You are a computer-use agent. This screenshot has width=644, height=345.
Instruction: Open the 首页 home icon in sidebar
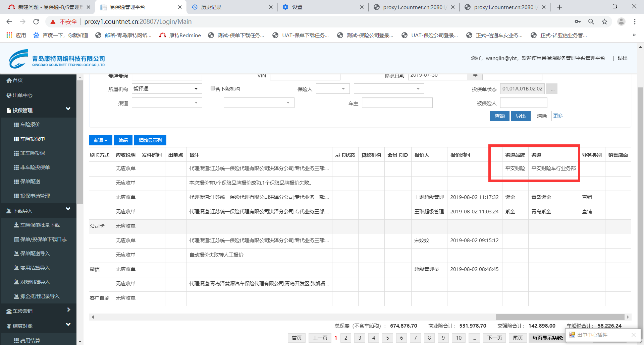pos(9,80)
